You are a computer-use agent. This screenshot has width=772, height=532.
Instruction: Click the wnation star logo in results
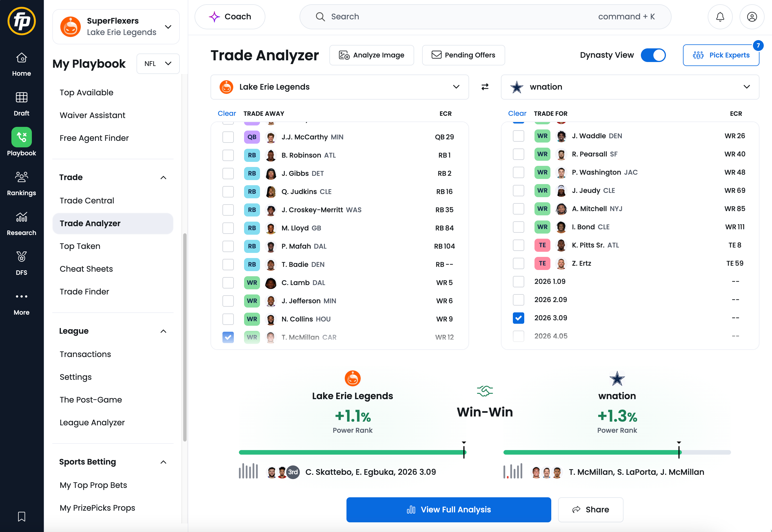tap(617, 378)
